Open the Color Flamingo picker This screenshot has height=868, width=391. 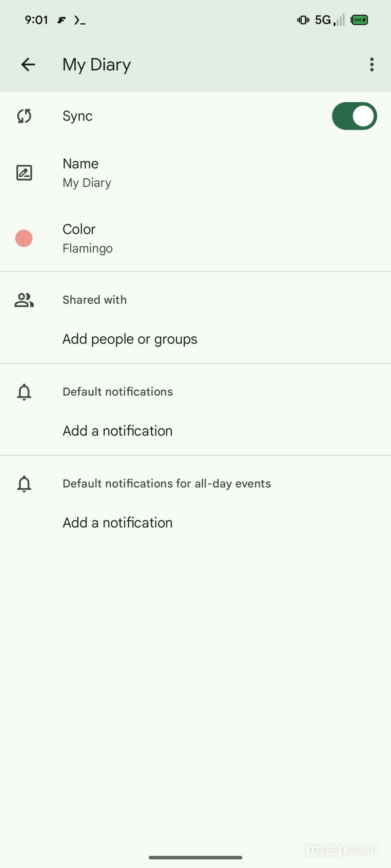(x=88, y=239)
